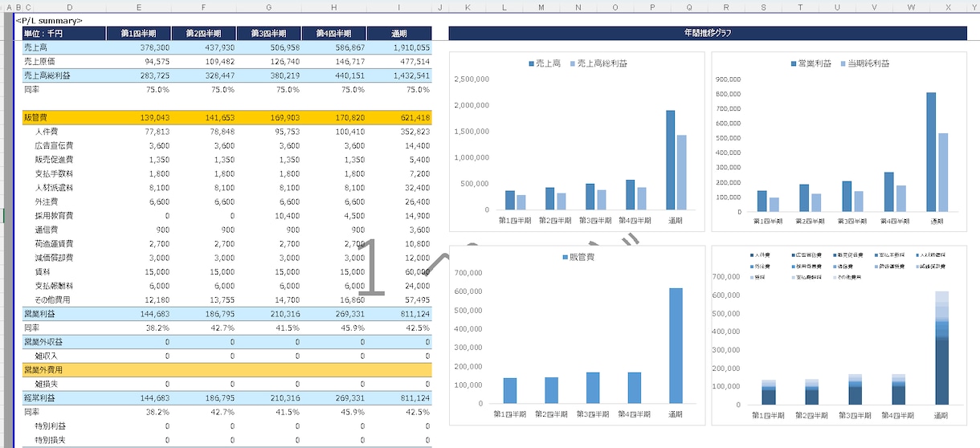Image resolution: width=980 pixels, height=448 pixels.
Task: Click the 年間推移グラフ title banner
Action: tap(707, 34)
